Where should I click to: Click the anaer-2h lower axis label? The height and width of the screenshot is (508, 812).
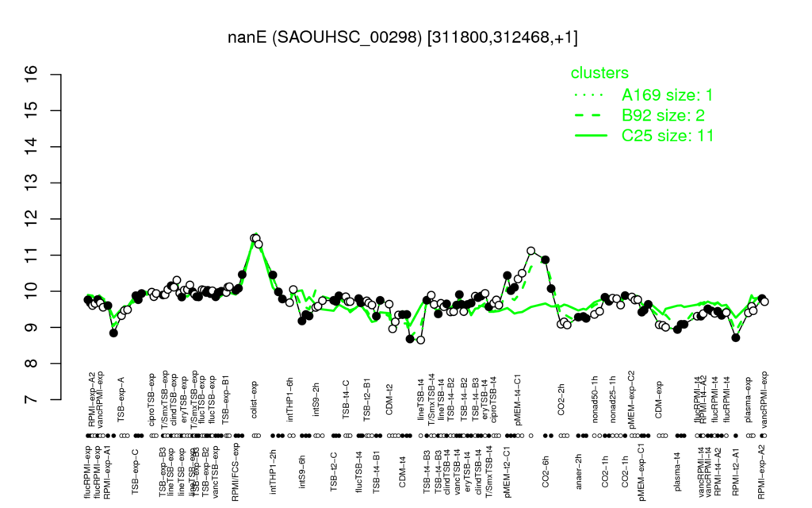(579, 471)
